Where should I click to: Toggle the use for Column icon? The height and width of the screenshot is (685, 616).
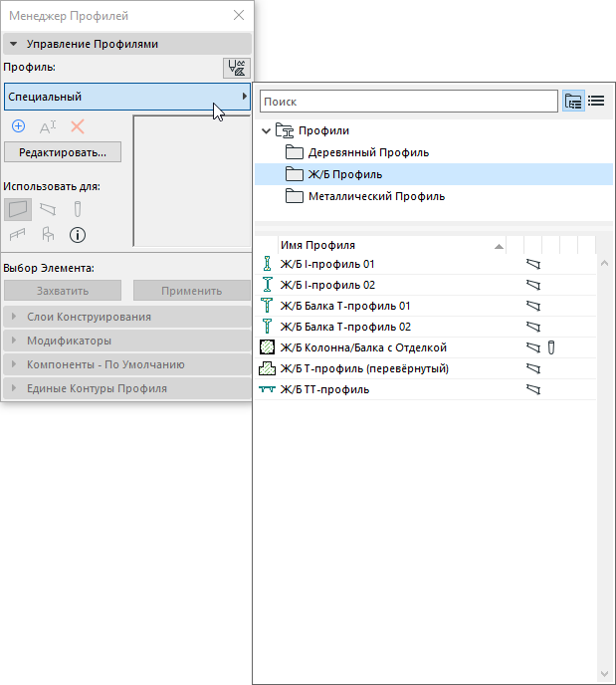[78, 209]
